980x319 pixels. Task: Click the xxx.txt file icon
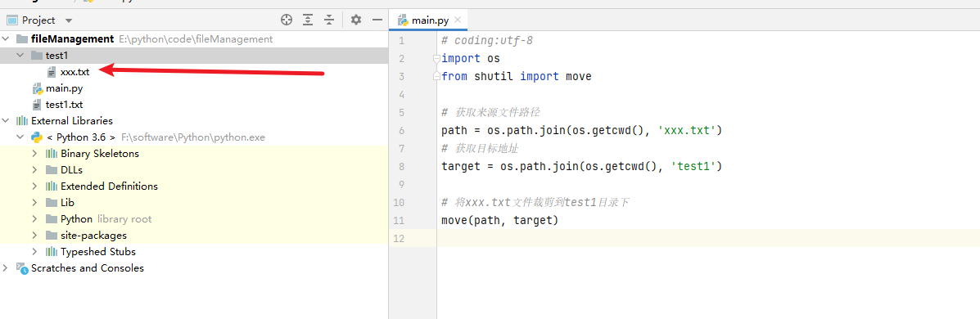pos(52,72)
